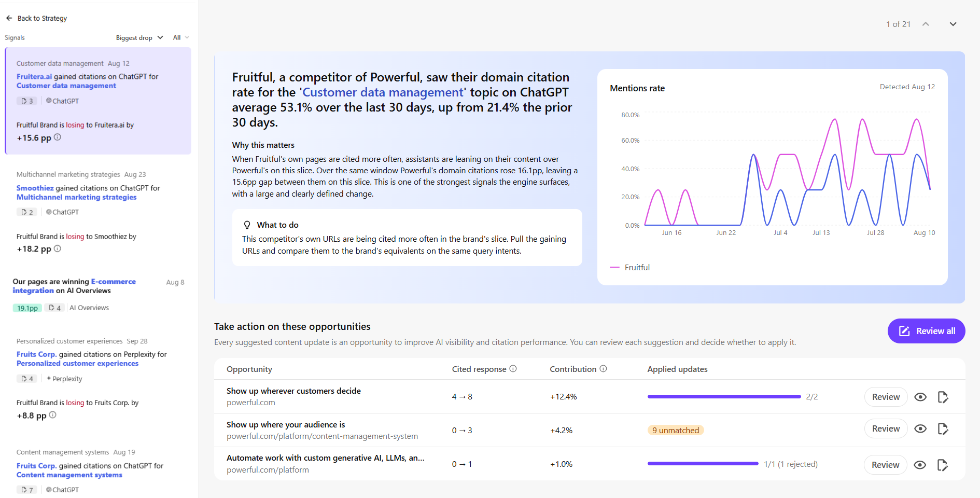Click info icon next to +18.2 pp
Image resolution: width=980 pixels, height=498 pixels.
tap(58, 248)
